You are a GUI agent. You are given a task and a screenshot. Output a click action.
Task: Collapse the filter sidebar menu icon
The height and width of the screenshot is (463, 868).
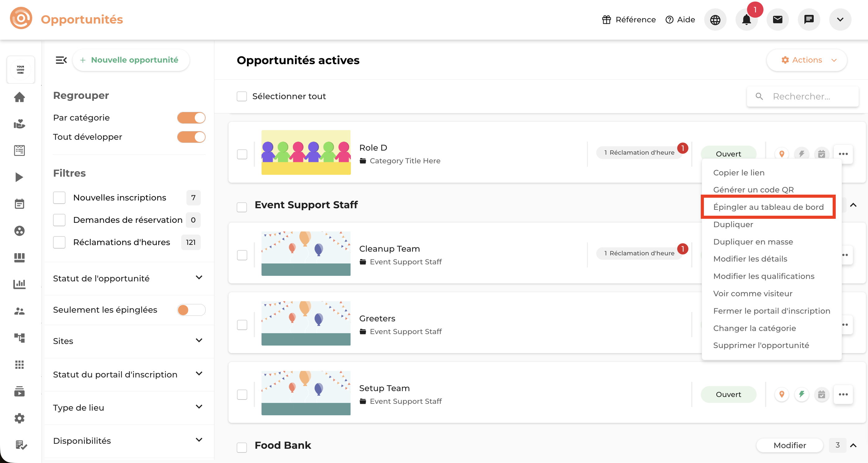61,60
